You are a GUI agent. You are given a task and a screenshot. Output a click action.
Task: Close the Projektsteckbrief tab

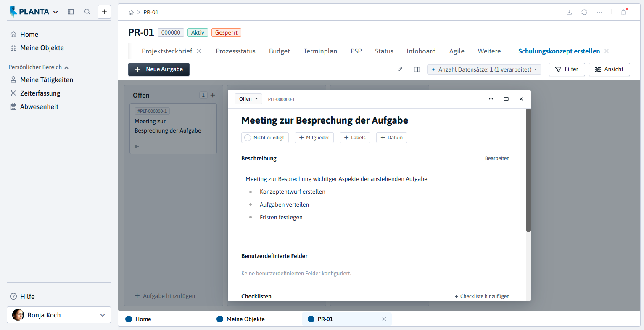199,51
